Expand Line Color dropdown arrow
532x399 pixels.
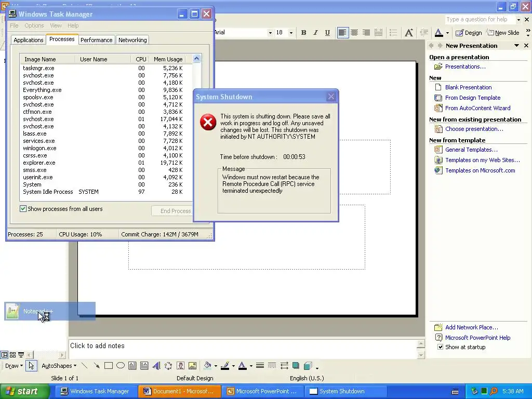pos(233,366)
